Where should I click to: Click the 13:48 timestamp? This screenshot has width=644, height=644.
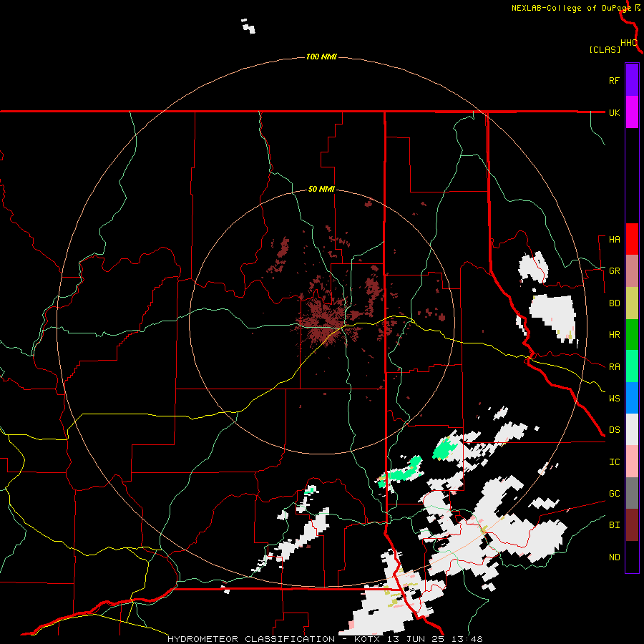[468, 639]
